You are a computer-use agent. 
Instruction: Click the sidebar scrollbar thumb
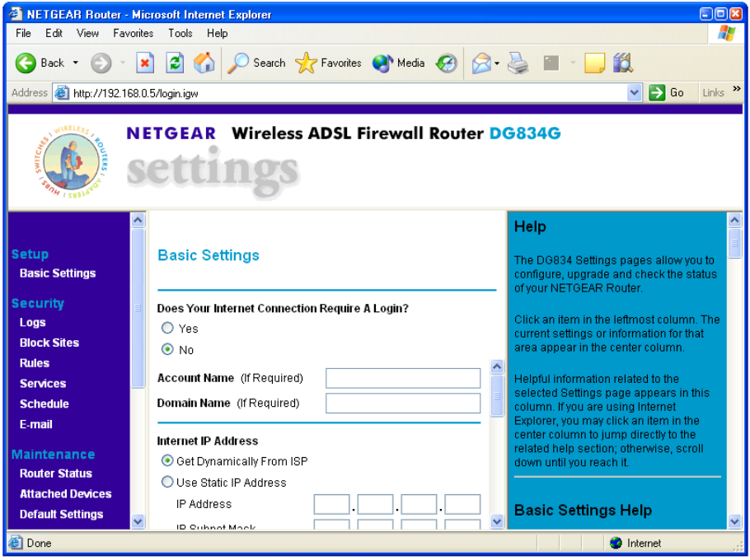(x=138, y=308)
